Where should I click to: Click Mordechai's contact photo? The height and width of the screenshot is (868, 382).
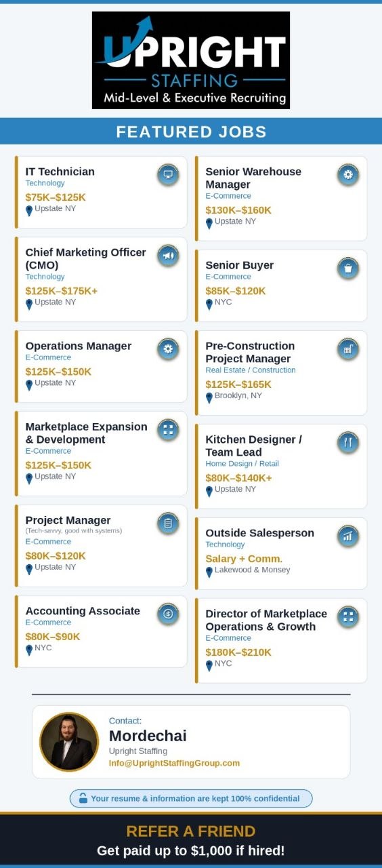(69, 742)
